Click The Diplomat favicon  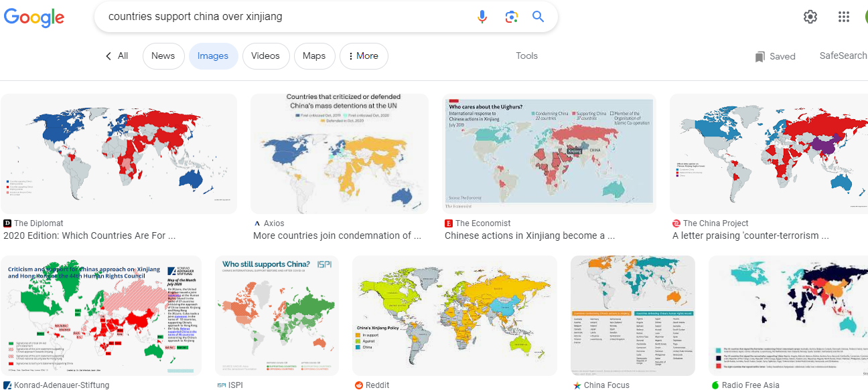click(7, 223)
